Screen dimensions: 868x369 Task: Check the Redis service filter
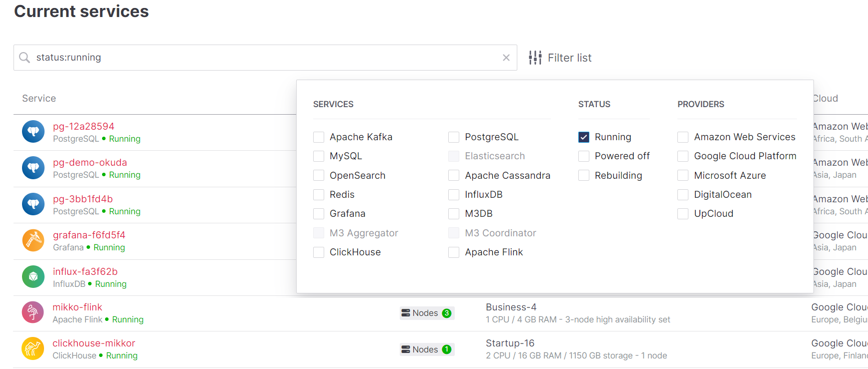pos(319,195)
